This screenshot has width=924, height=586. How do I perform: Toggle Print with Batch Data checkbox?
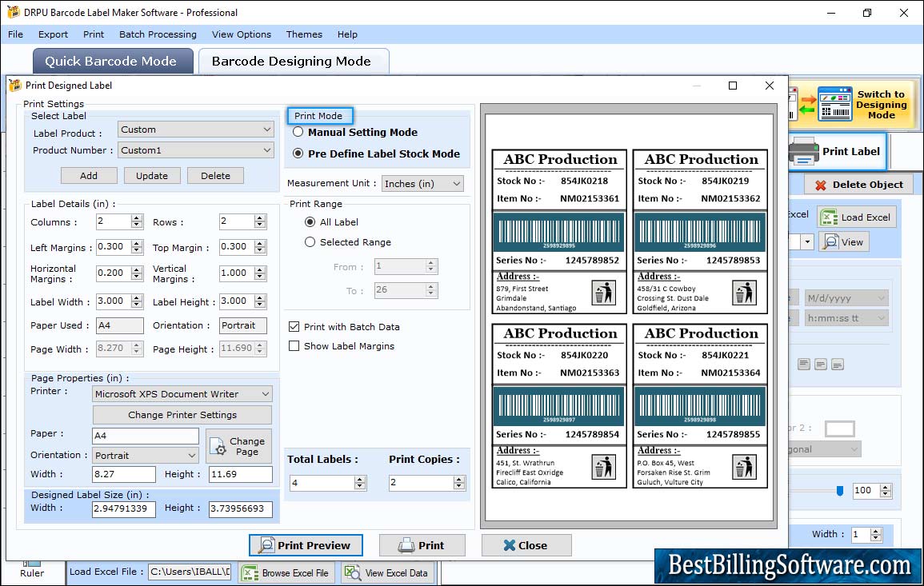(x=294, y=326)
